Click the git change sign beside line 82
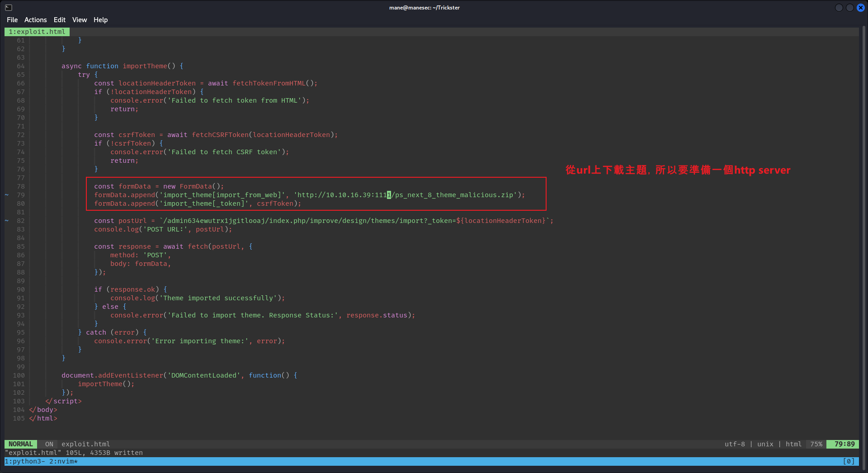 [x=7, y=221]
